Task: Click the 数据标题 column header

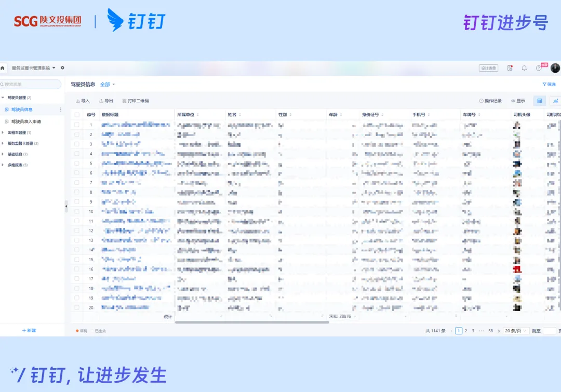Action: coord(110,115)
